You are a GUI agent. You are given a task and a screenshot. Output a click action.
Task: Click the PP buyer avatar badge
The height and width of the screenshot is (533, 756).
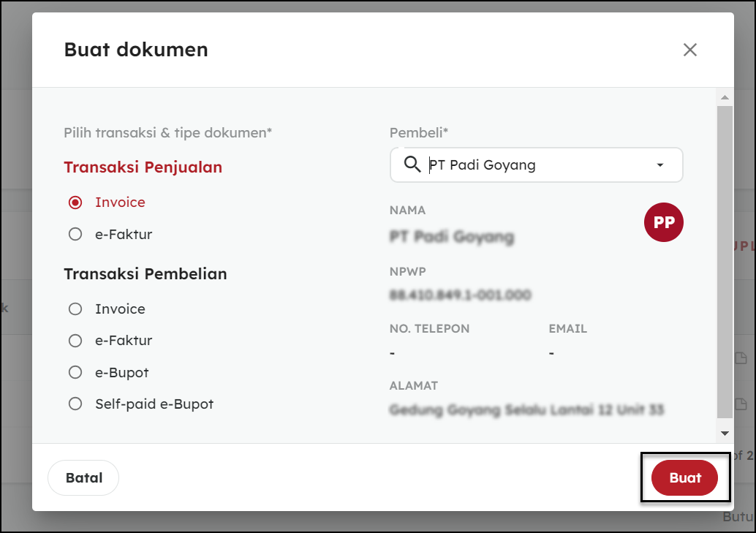coord(663,223)
